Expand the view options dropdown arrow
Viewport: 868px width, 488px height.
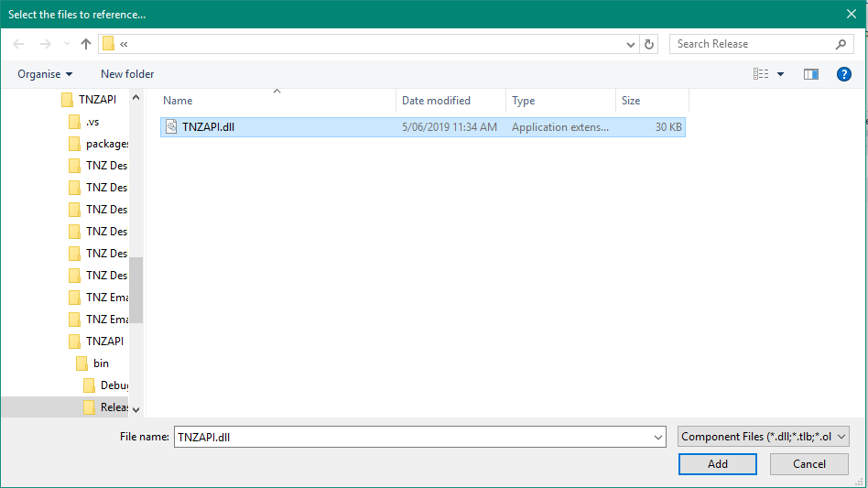pyautogui.click(x=780, y=74)
